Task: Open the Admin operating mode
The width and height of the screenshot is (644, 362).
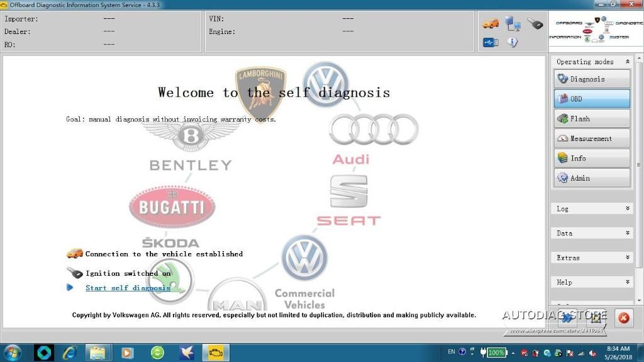Action: [x=592, y=178]
